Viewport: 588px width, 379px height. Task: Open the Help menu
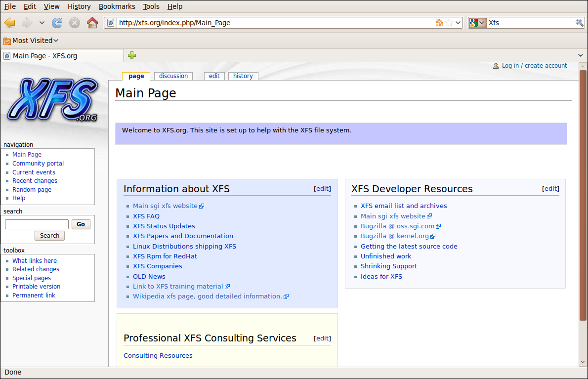pyautogui.click(x=175, y=6)
